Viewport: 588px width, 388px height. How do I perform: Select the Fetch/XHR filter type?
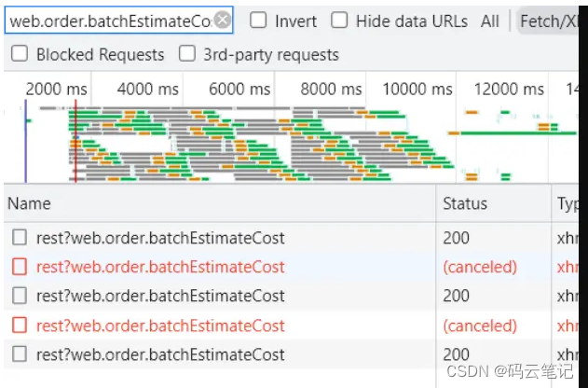549,21
